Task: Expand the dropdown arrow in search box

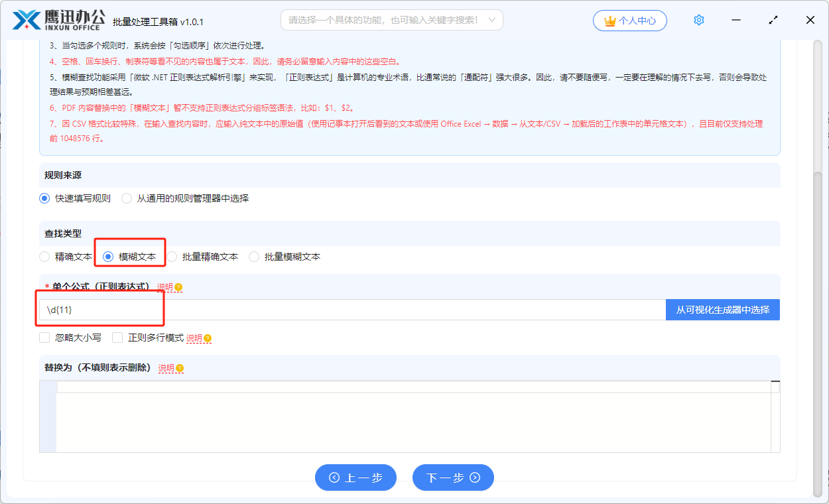Action: (x=491, y=20)
